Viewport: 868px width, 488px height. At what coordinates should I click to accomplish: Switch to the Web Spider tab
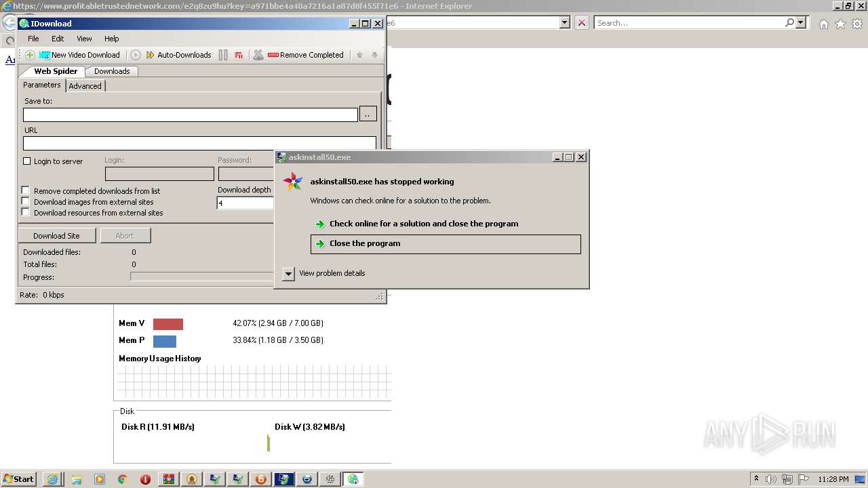point(56,71)
